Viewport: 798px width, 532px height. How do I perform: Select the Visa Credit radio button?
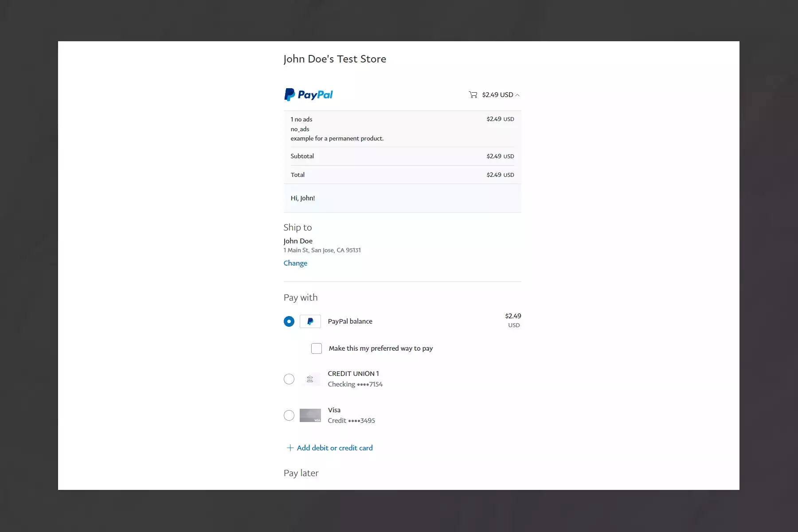point(289,415)
